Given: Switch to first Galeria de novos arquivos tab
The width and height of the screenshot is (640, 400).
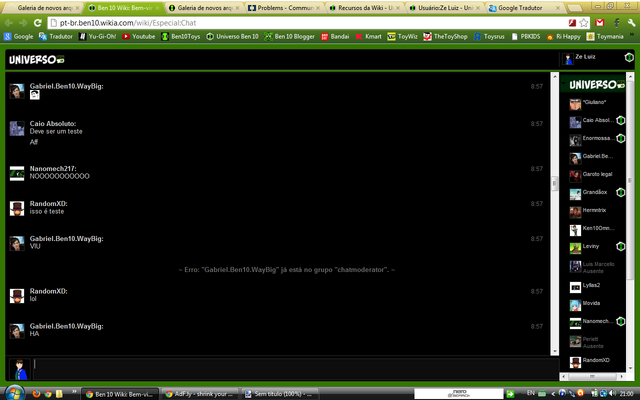Looking at the screenshot, I should [44, 8].
